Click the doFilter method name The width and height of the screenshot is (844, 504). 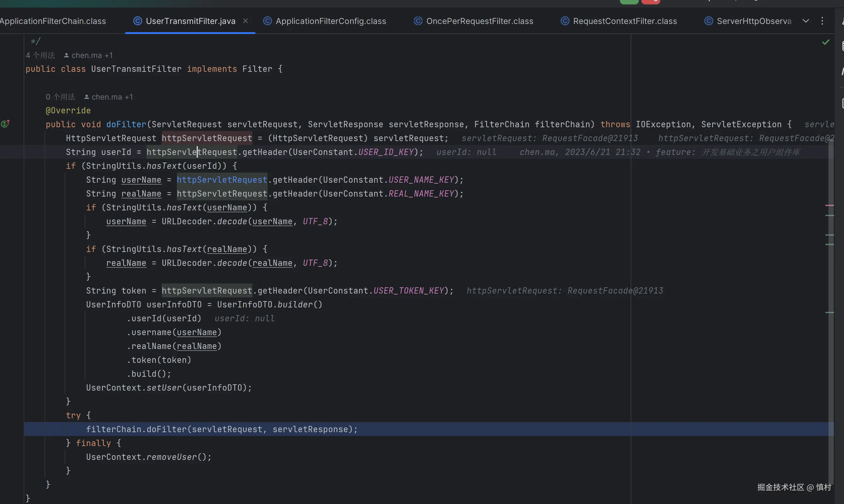126,125
